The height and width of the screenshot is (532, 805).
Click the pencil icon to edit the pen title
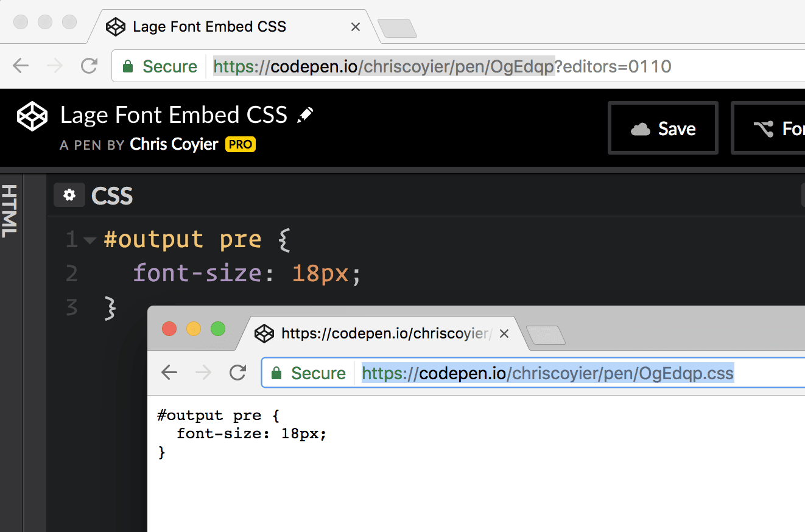point(305,114)
